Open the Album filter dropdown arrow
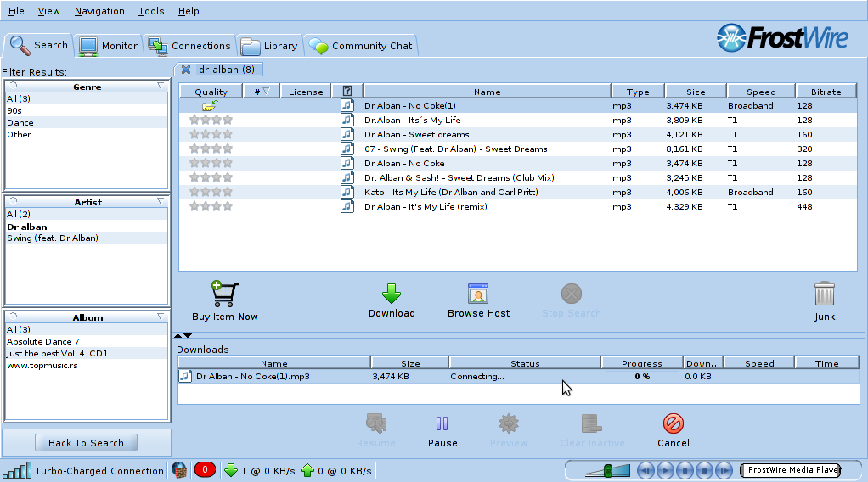Image resolution: width=868 pixels, height=482 pixels. (x=161, y=317)
